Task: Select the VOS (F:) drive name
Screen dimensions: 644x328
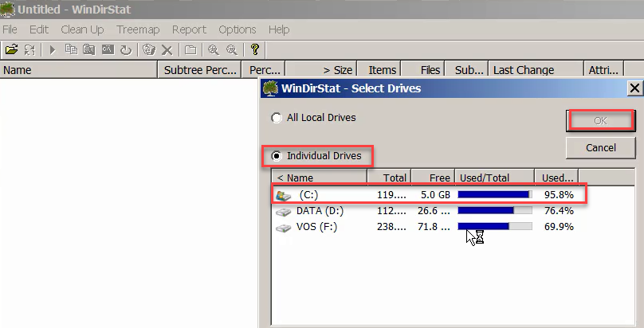Action: coord(316,227)
